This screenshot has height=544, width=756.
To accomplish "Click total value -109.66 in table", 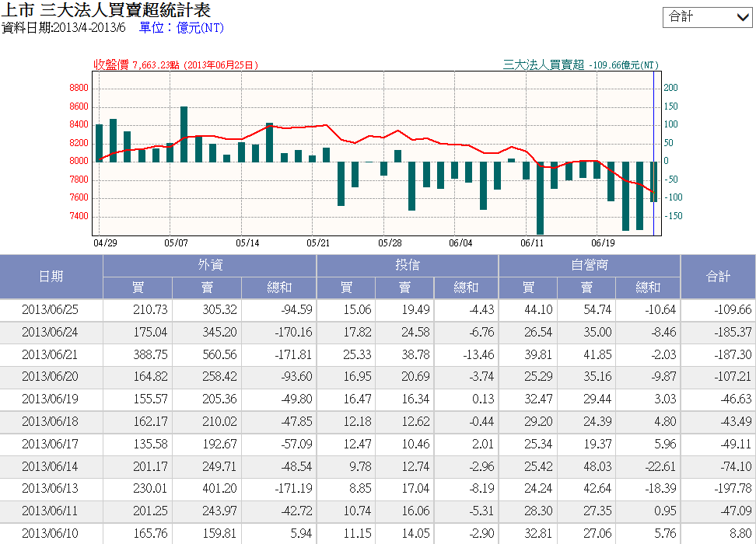I will [x=733, y=310].
